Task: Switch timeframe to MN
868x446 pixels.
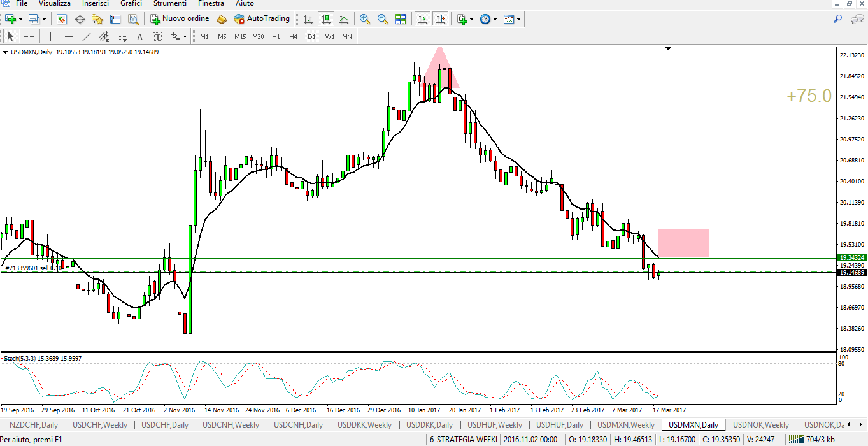Action: (347, 36)
